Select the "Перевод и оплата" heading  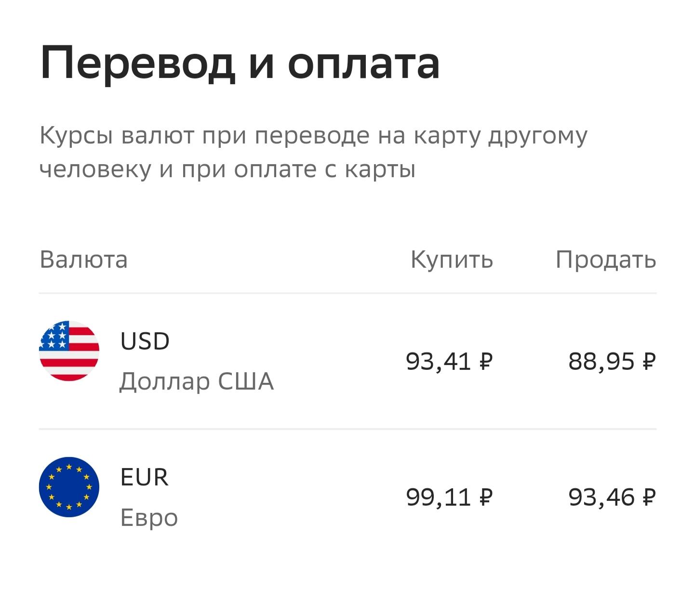click(240, 64)
